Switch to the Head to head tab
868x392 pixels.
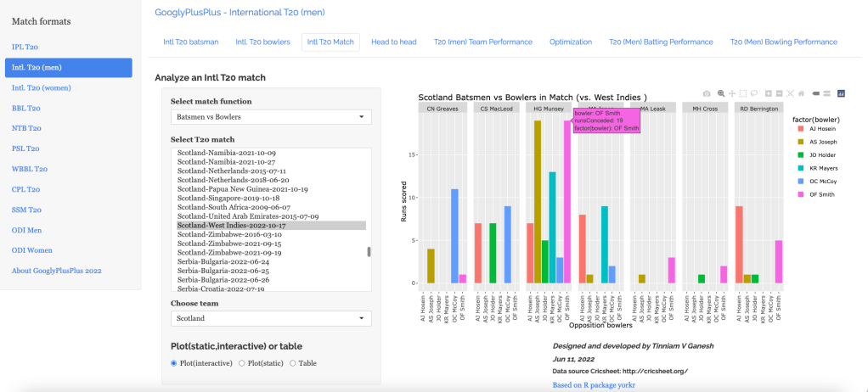coord(393,42)
